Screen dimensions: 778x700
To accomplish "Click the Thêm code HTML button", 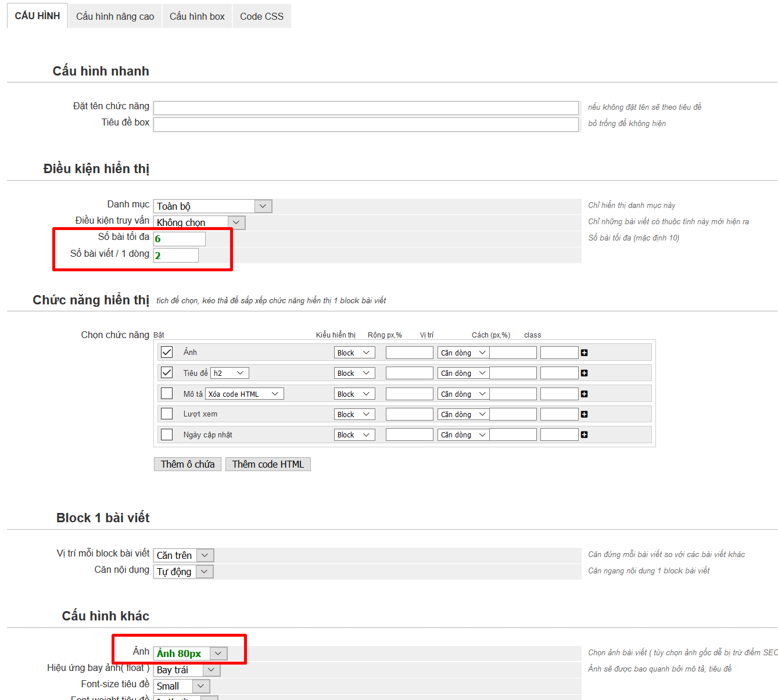I will coord(268,464).
